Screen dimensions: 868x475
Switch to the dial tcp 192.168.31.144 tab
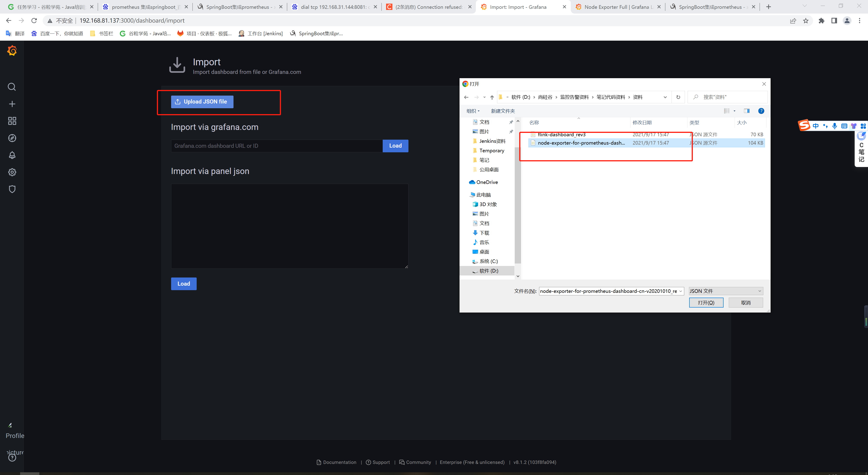[335, 7]
